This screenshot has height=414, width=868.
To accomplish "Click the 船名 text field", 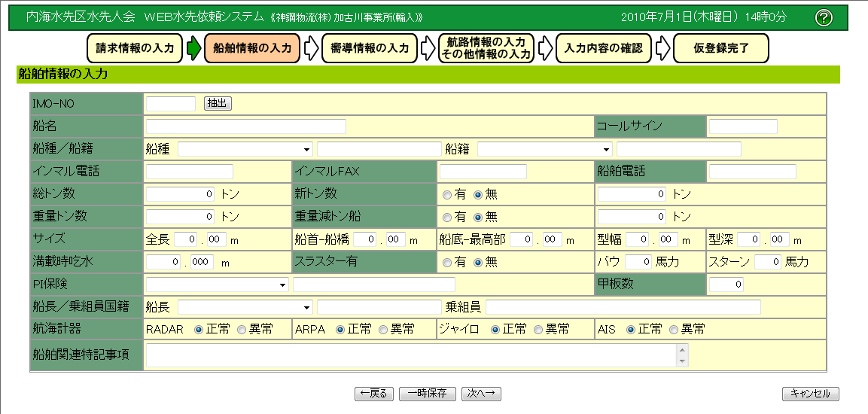I will [x=245, y=126].
